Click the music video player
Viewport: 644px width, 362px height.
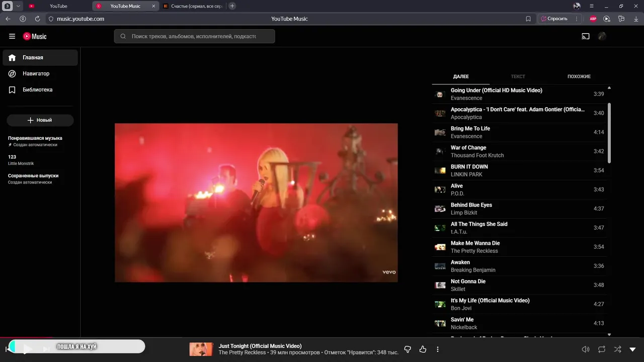pos(256,203)
